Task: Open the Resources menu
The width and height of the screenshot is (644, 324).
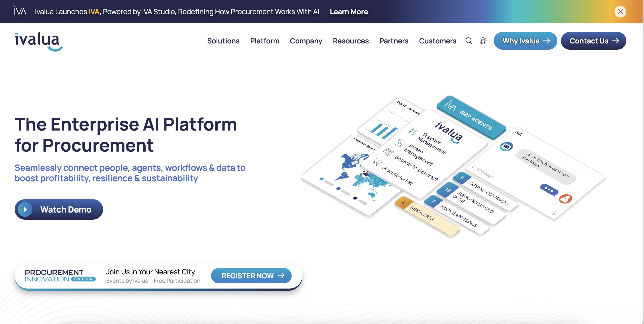Action: [x=351, y=41]
